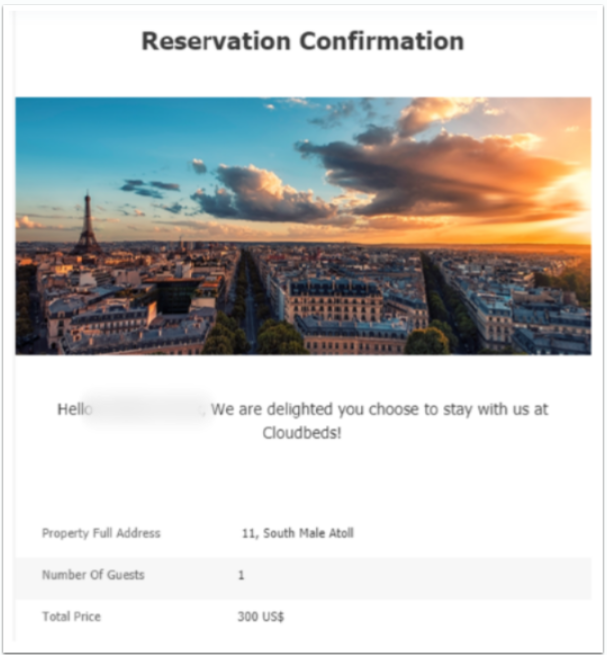Click the tree-lined avenue in banner photo
The image size is (607, 655).
click(247, 300)
